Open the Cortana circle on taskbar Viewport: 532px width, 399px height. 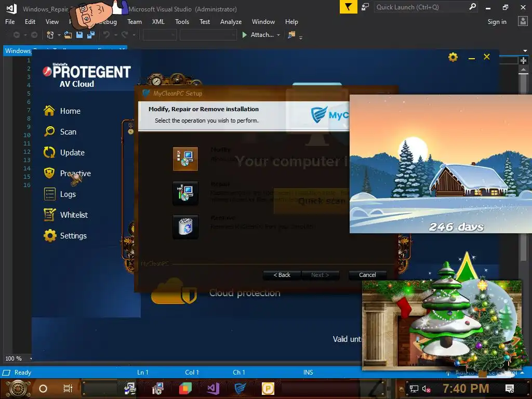click(43, 389)
